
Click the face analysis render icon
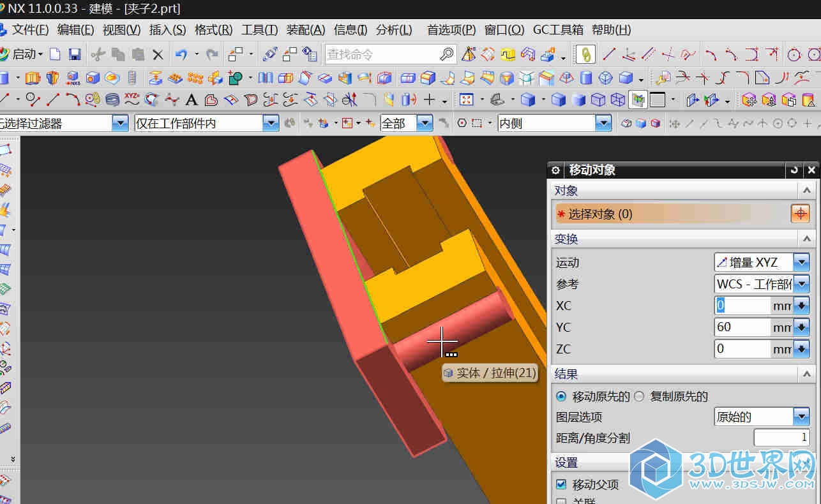(638, 100)
